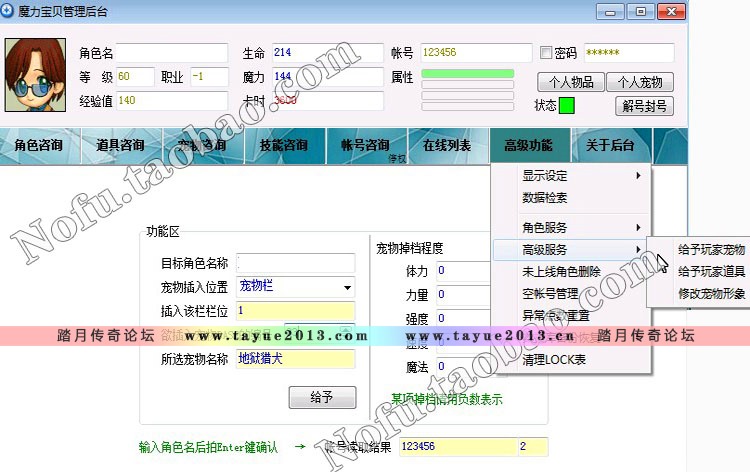
Task: Click the app icon in title bar
Action: tap(7, 11)
